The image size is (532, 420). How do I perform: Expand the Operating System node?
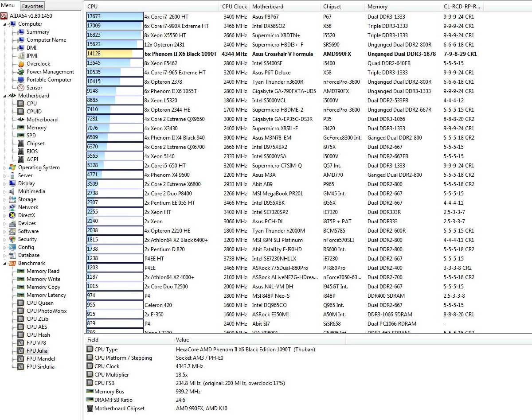(5, 167)
